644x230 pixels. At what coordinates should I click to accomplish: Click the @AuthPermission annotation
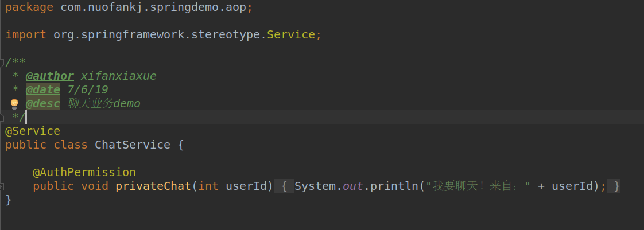(84, 172)
